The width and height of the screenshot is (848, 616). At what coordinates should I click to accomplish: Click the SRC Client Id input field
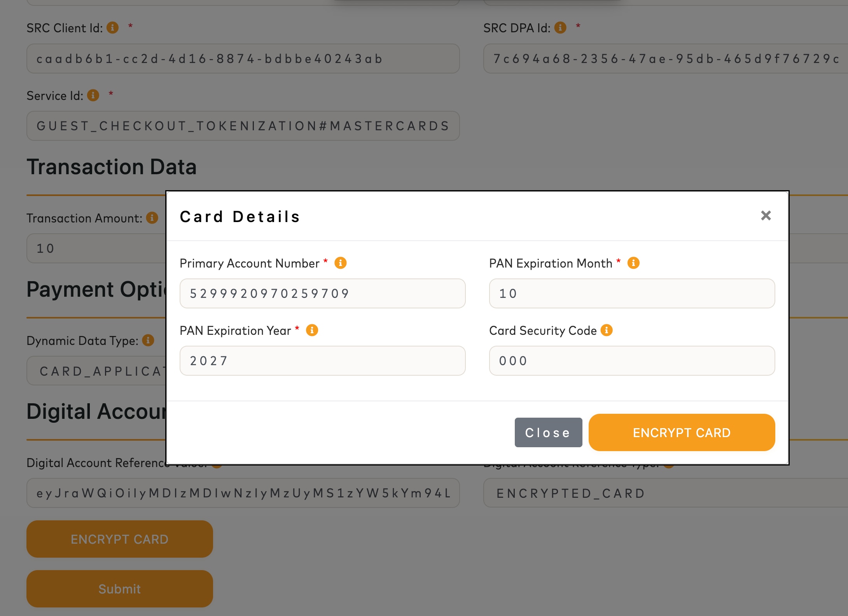tap(243, 58)
